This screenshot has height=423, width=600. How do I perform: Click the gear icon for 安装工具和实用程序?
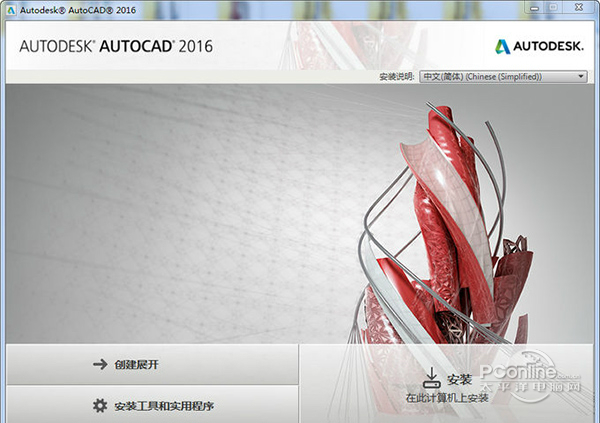pyautogui.click(x=100, y=406)
